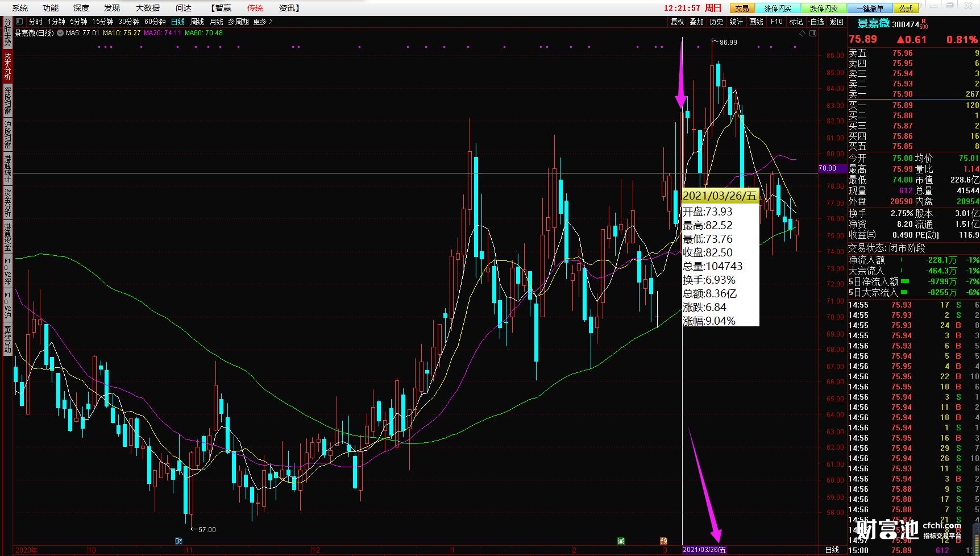Open the 分时走势 sidebar tab
This screenshot has width=980, height=556.
(x=7, y=34)
